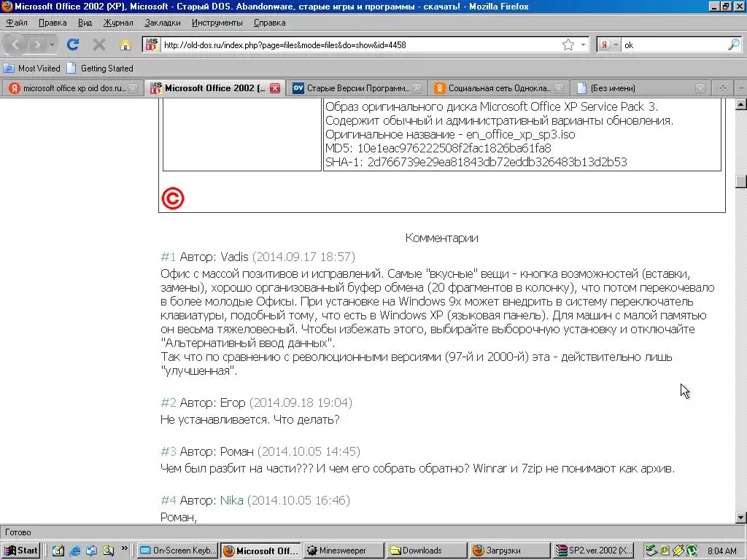Click the uTorrent tray icon
This screenshot has height=560, width=747.
[x=692, y=551]
